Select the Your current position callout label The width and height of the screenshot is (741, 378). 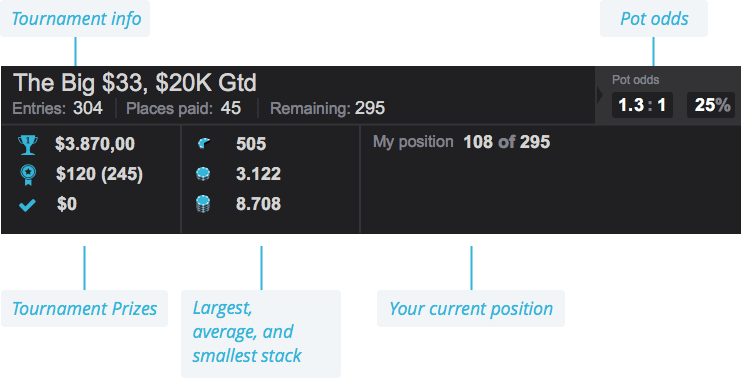coord(471,309)
